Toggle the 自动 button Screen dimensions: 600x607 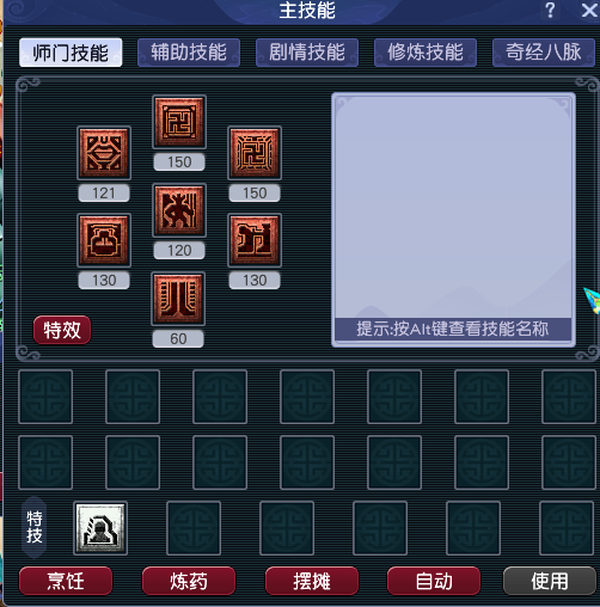434,581
